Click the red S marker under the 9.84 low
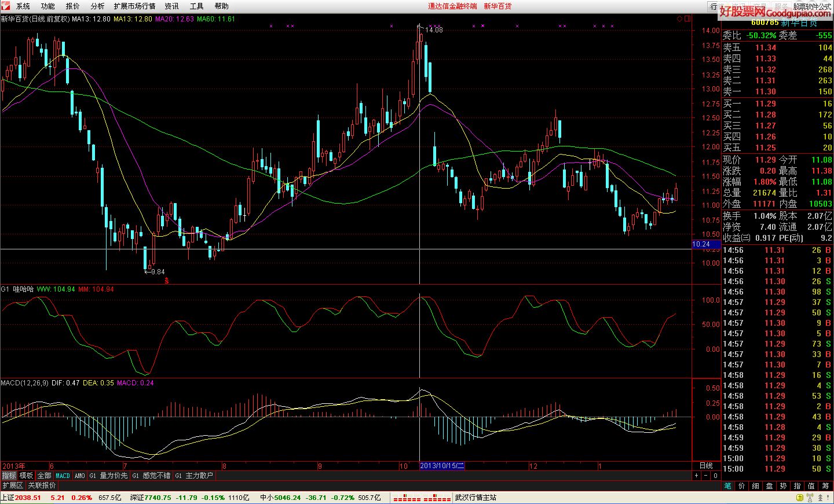 (x=167, y=281)
